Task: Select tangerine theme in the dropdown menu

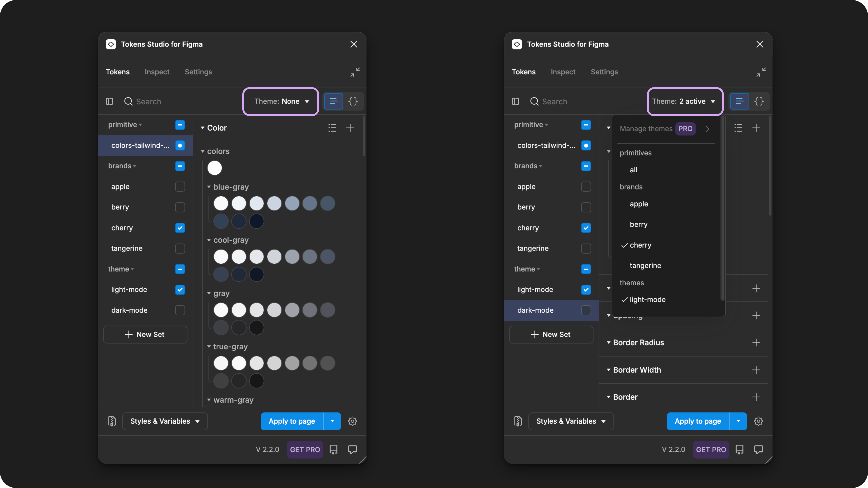Action: tap(645, 265)
